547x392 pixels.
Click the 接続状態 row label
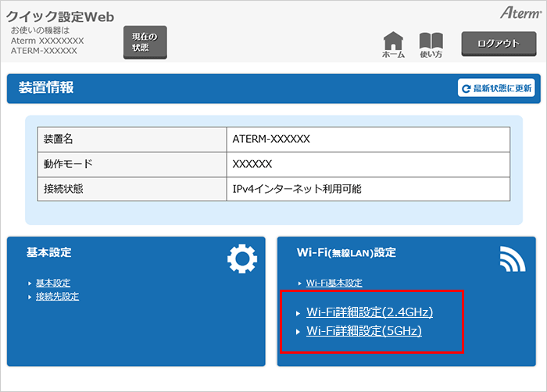pos(63,188)
